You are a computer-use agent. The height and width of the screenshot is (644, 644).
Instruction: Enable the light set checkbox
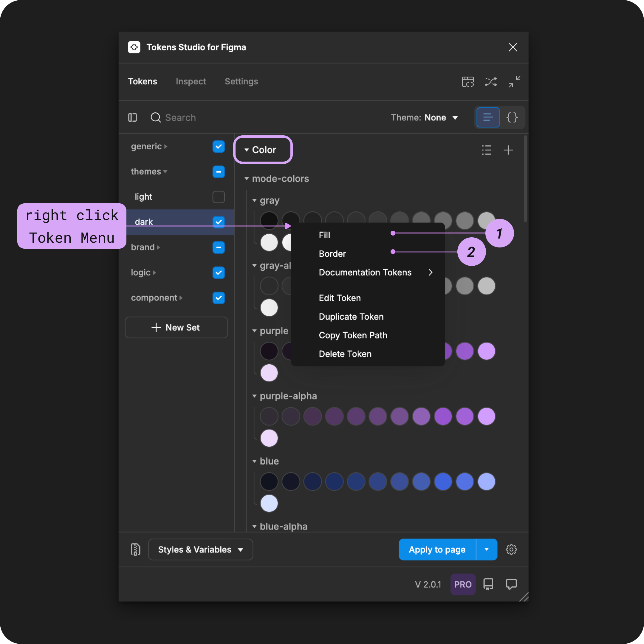pos(219,197)
